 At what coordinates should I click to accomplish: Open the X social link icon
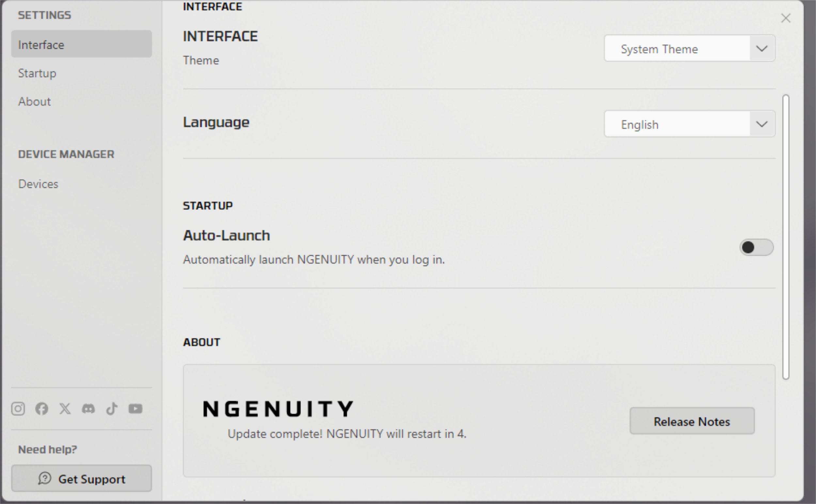pos(65,408)
